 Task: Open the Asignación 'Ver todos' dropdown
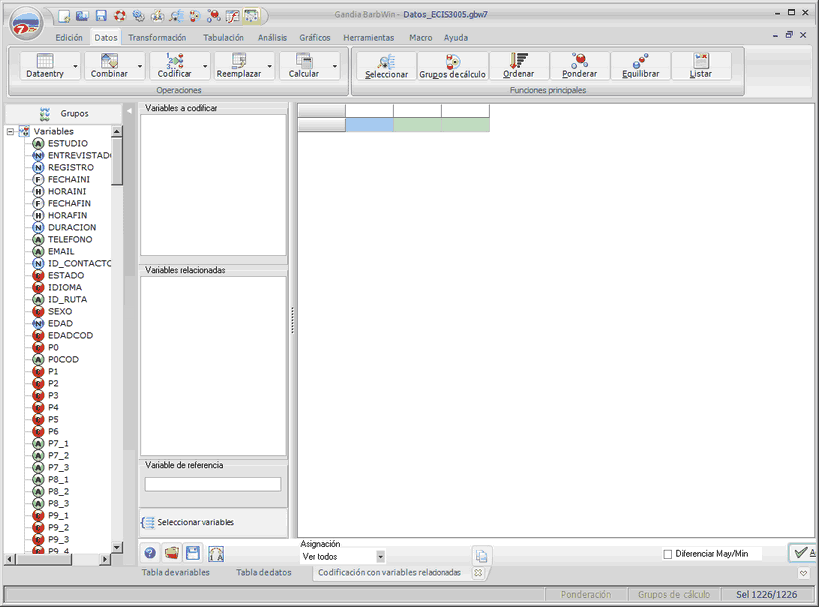click(x=380, y=557)
